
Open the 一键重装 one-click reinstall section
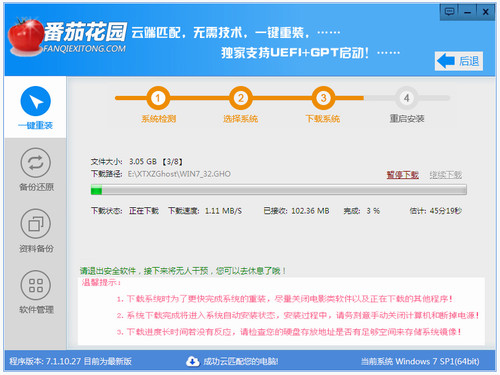[x=35, y=107]
